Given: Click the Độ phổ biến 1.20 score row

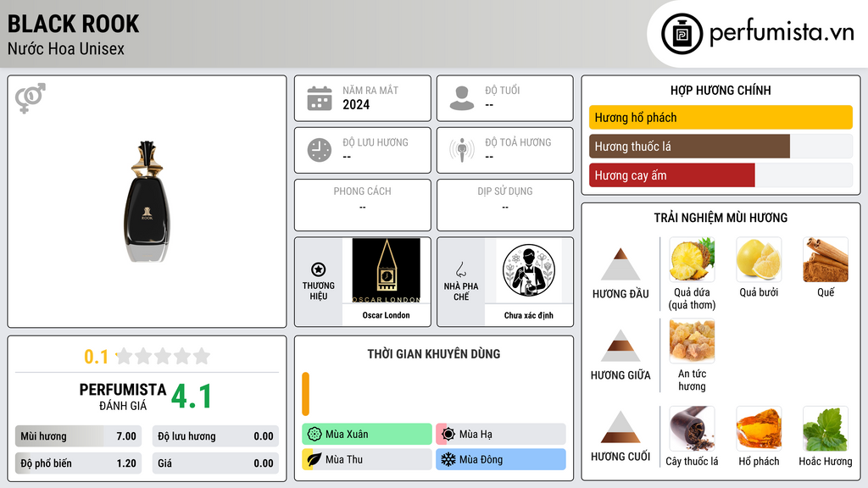Looking at the screenshot, I should [x=78, y=463].
